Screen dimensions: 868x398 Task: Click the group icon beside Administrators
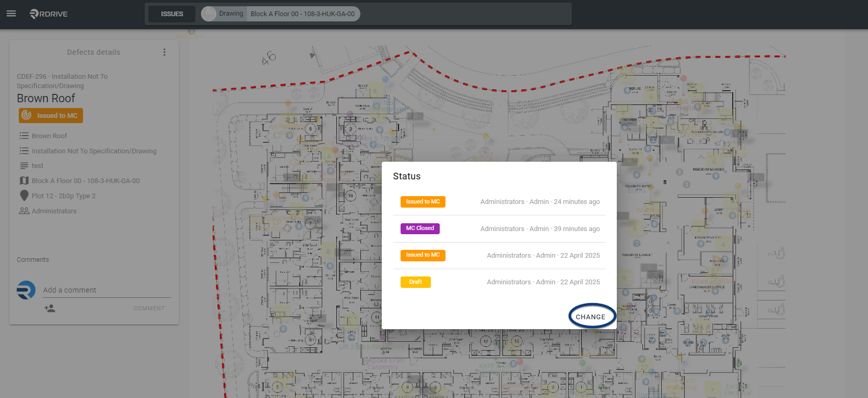click(x=24, y=211)
